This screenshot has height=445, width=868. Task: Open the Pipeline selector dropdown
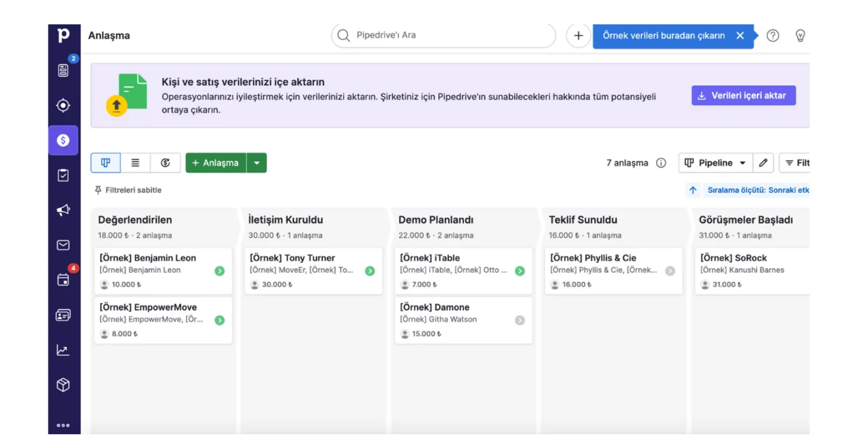(715, 163)
